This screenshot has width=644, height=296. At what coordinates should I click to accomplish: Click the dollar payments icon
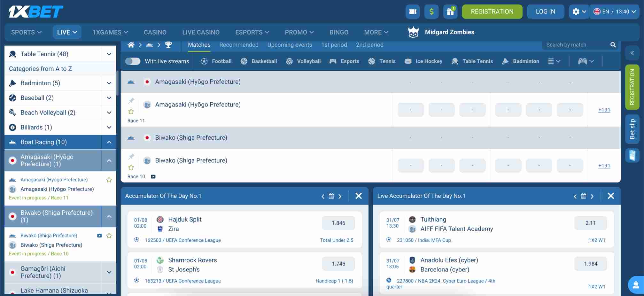[431, 12]
